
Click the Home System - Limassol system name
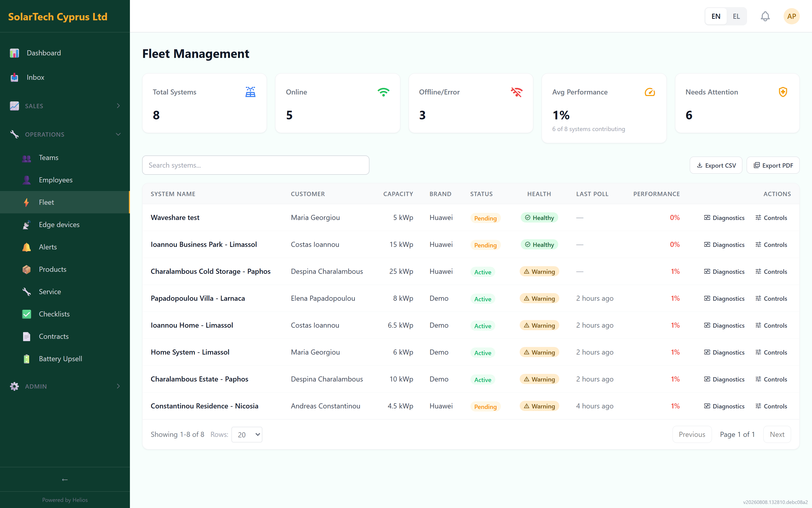click(190, 352)
